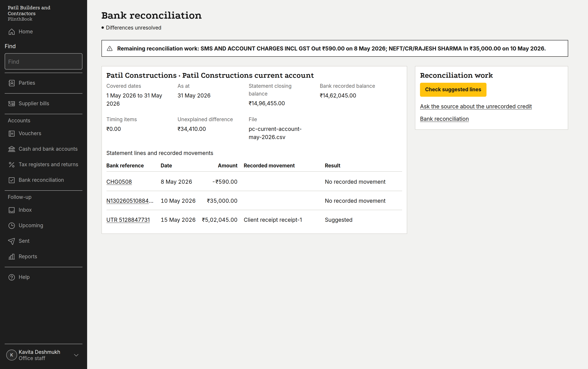Click the Inbox tray icon
588x369 pixels.
coord(11,210)
